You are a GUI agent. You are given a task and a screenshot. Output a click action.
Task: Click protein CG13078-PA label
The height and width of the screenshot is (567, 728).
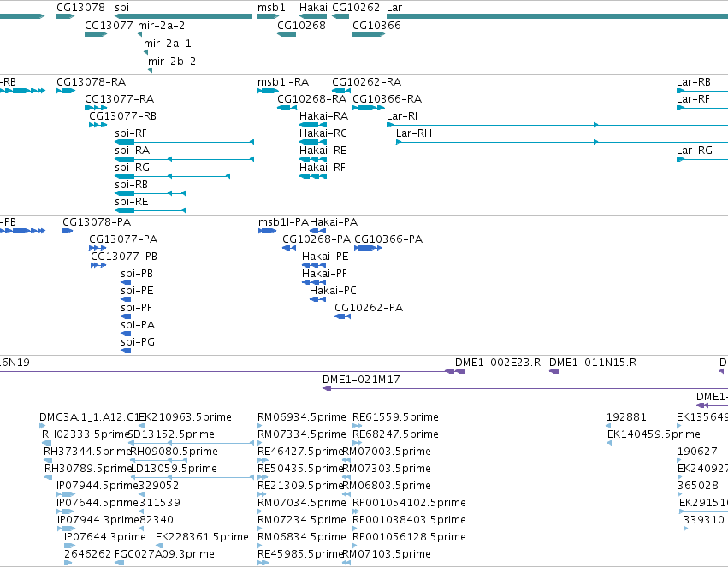(x=97, y=222)
